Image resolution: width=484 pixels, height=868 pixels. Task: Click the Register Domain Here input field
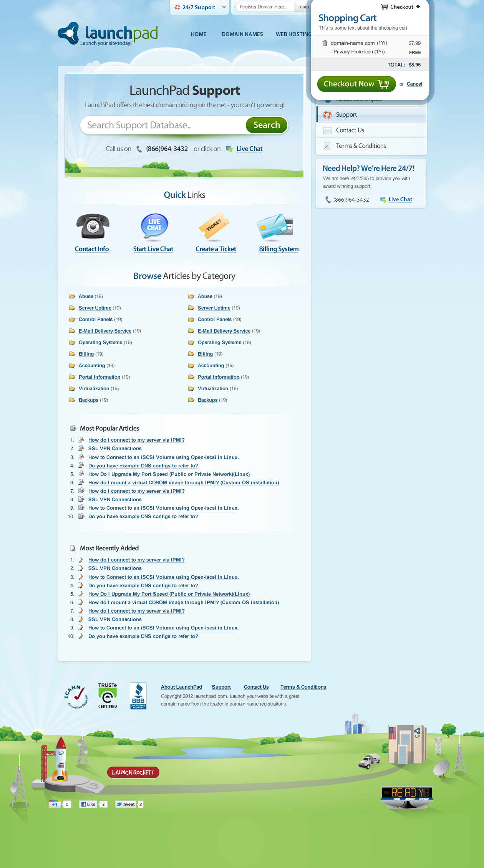[x=265, y=7]
